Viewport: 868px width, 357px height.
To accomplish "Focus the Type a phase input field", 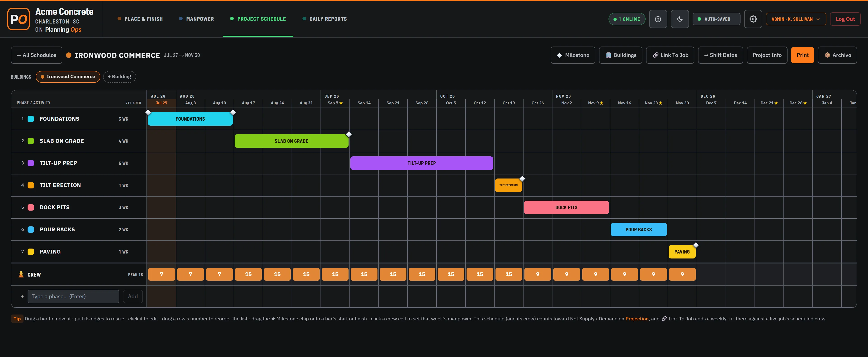I will click(73, 297).
